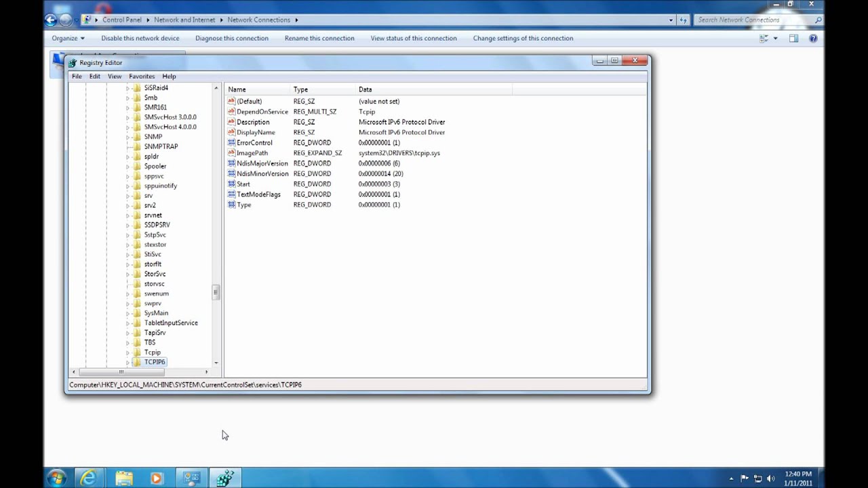This screenshot has width=868, height=488.
Task: Select the DependOnService value icon
Action: [x=231, y=111]
